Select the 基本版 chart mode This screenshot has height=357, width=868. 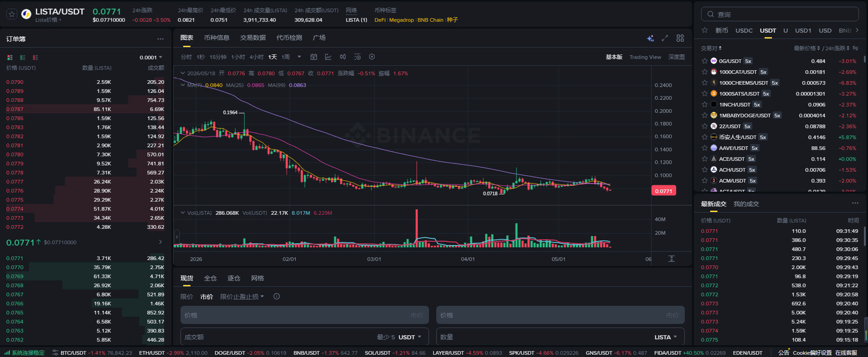(x=614, y=57)
